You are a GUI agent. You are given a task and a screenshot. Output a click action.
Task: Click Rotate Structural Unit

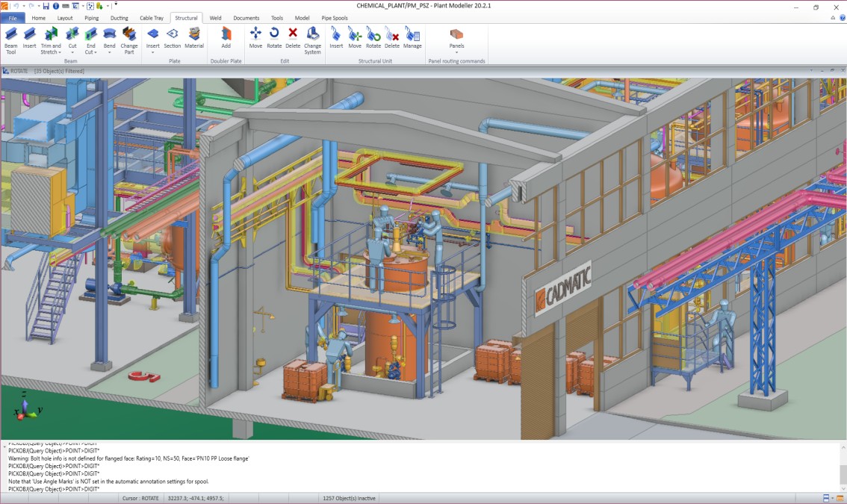click(373, 38)
